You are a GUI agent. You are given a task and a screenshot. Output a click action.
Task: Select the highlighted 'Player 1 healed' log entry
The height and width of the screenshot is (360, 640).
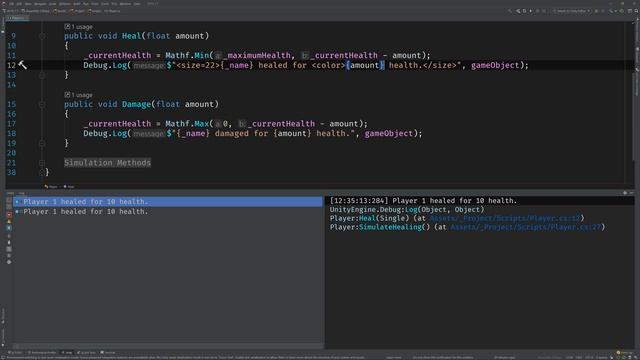(167, 202)
